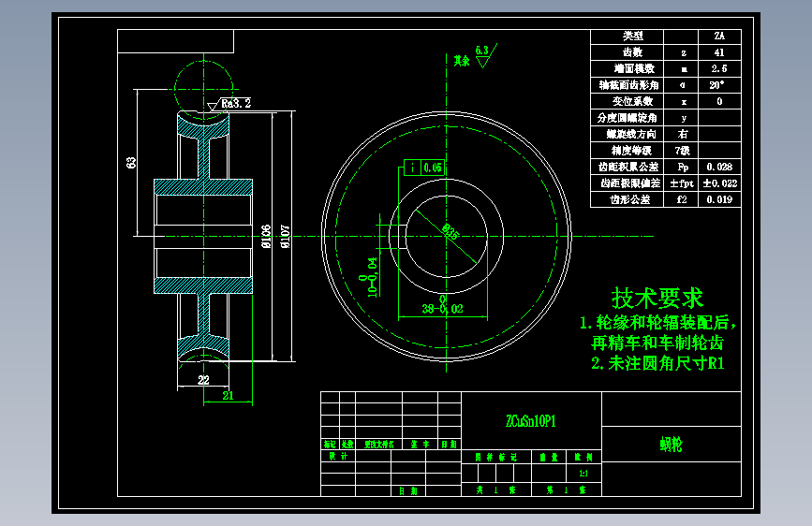Select the Fp symbol cell
Screen dimensions: 812x526
pyautogui.click(x=683, y=168)
